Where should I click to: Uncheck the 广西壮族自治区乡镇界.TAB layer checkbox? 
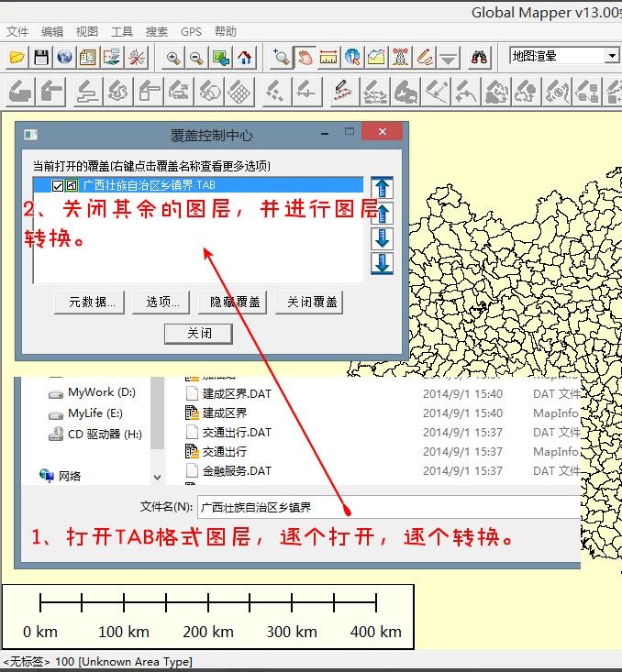coord(58,185)
